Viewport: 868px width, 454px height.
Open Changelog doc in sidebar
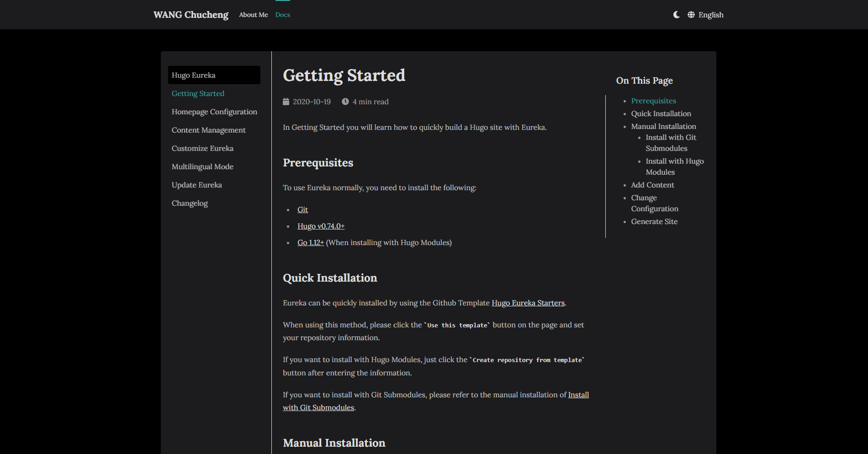click(190, 203)
